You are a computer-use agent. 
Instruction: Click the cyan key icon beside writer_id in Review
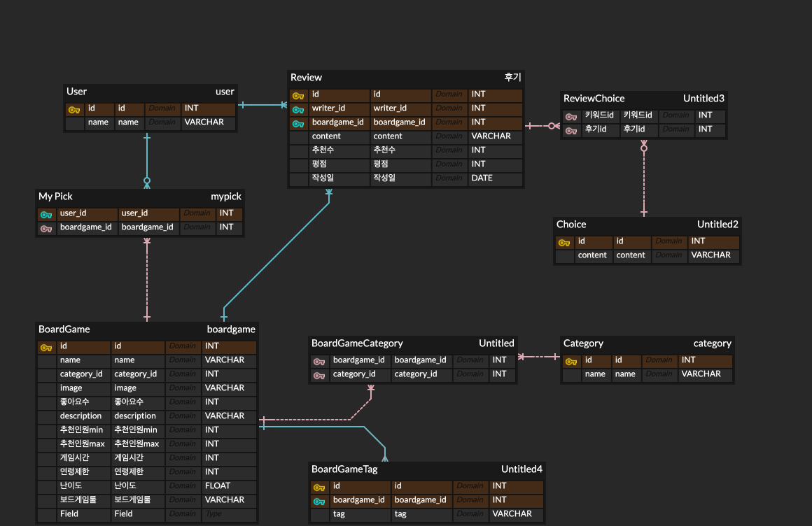[298, 110]
